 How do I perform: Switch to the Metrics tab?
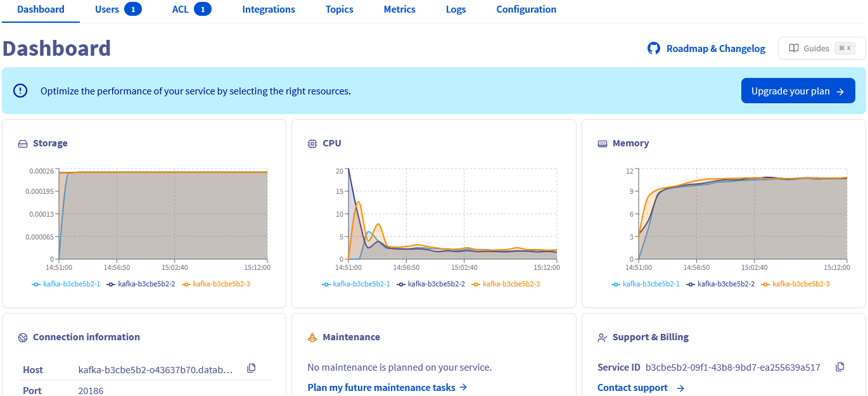(399, 10)
